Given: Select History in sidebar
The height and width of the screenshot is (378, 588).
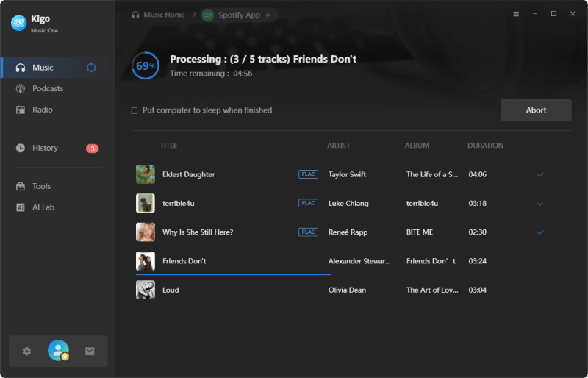Looking at the screenshot, I should click(x=45, y=148).
